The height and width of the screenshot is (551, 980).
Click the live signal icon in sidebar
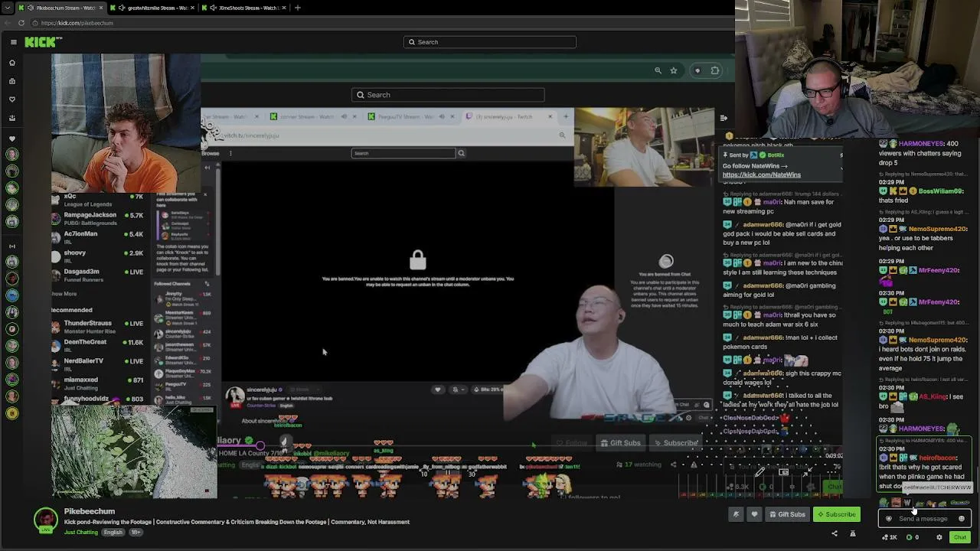[12, 246]
